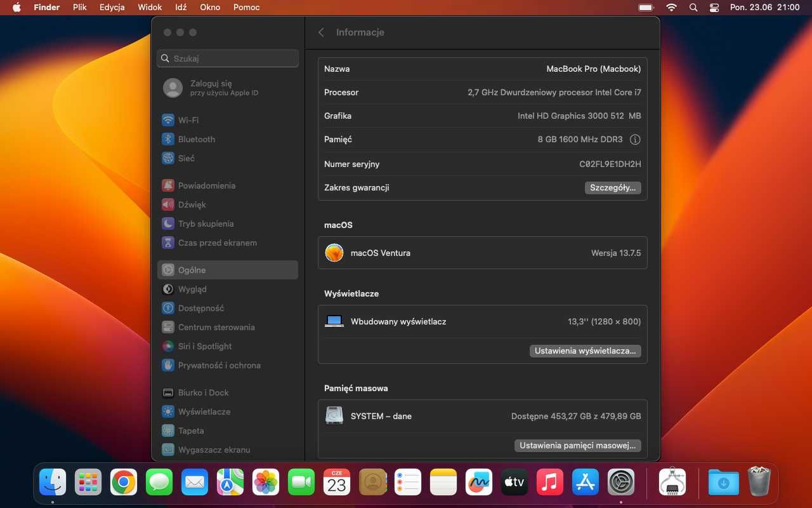Open Czas przed ekranem settings

coord(228,243)
